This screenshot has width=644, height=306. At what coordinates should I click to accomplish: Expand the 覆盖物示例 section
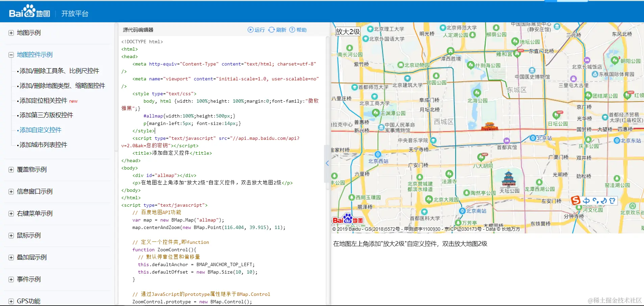[x=11, y=170]
